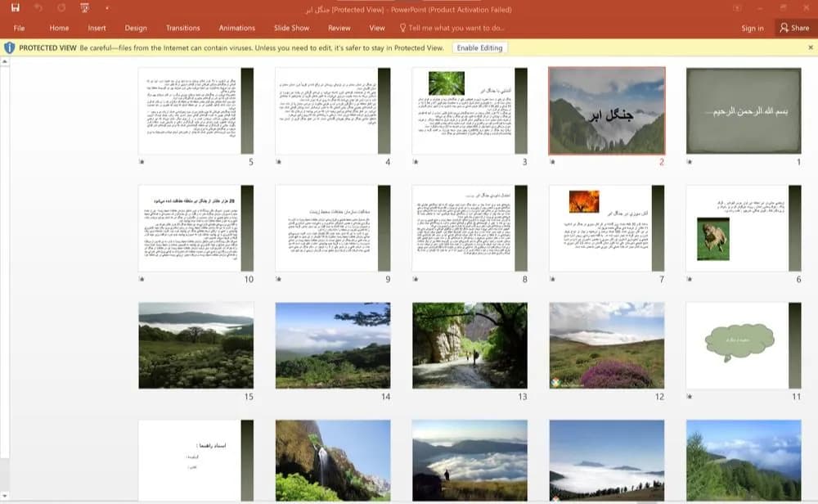Screen dimensions: 818x504
Task: Play transition using star under slide 4
Action: [279, 162]
